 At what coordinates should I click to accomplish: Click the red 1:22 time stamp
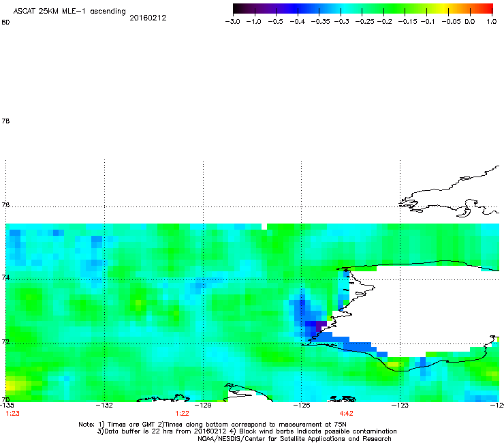click(x=182, y=414)
